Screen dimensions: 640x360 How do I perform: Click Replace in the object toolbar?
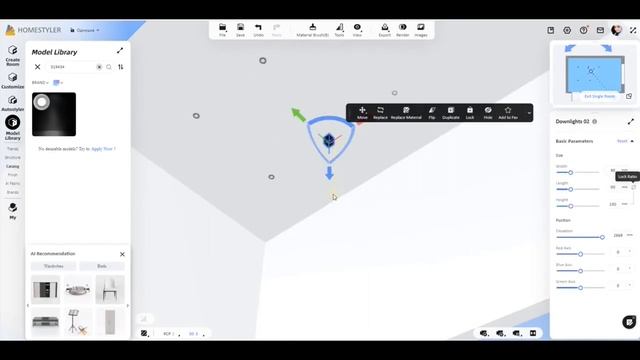tap(380, 113)
